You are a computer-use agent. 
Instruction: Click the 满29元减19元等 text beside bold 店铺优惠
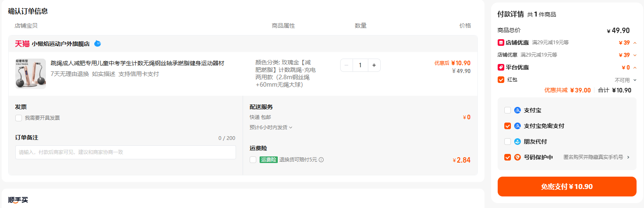pyautogui.click(x=550, y=43)
